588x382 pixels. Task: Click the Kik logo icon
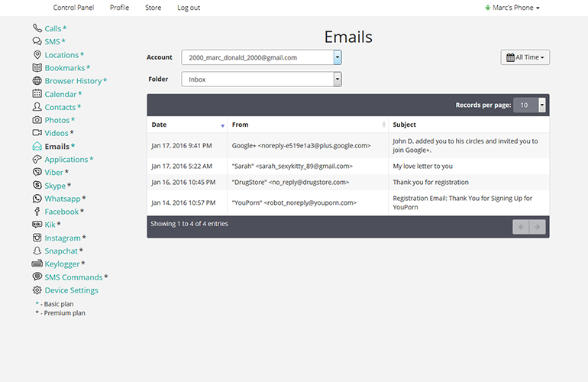pyautogui.click(x=37, y=225)
